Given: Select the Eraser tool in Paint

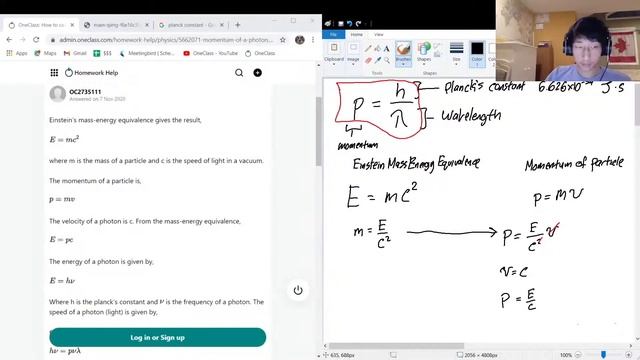Looking at the screenshot, I should click(368, 60).
